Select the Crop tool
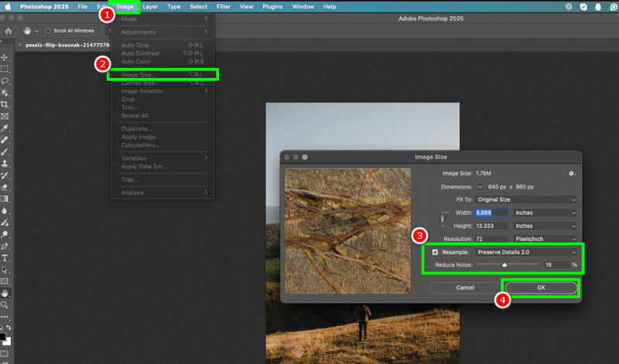Screen dimensions: 619x364 [x=5, y=104]
